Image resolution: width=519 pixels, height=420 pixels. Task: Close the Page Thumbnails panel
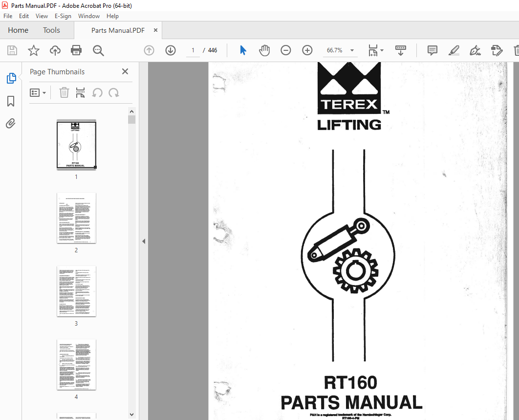(x=125, y=71)
